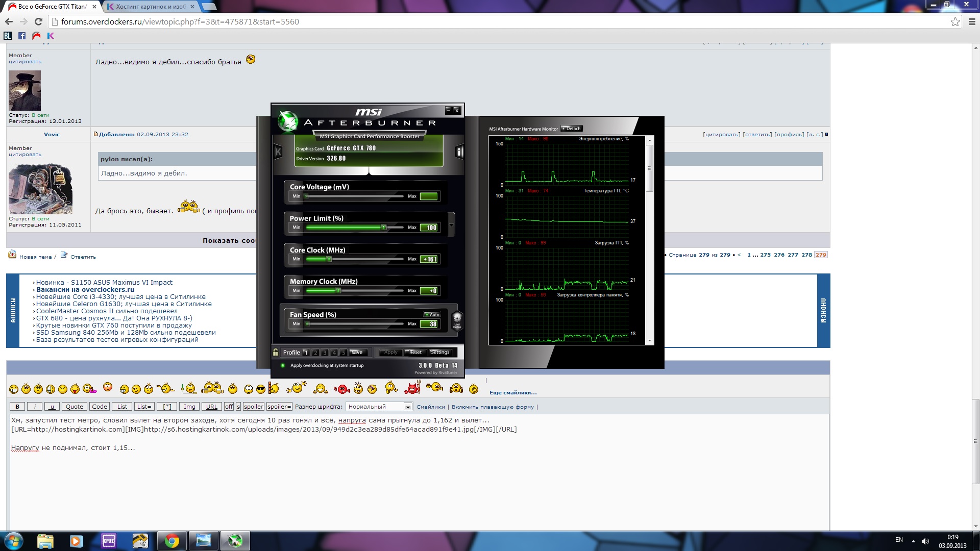Select profile slot 3

[x=325, y=353]
